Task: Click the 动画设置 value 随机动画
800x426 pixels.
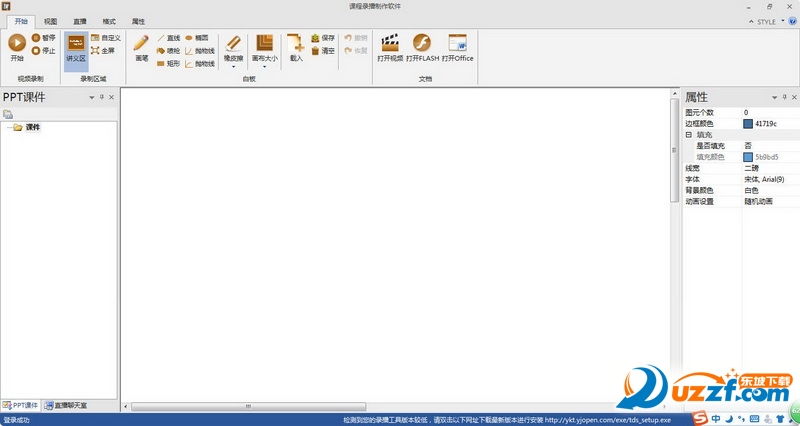Action: (758, 202)
